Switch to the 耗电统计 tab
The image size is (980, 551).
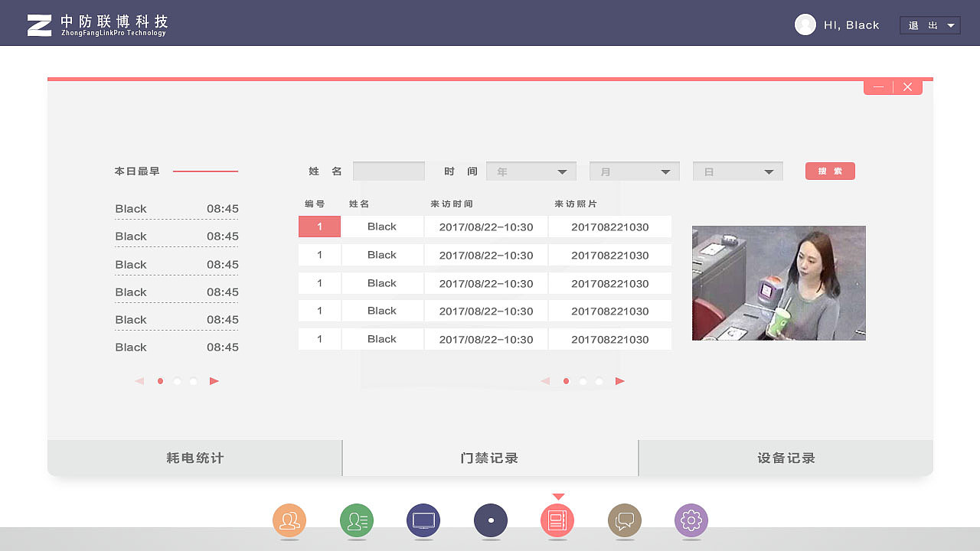pyautogui.click(x=194, y=458)
